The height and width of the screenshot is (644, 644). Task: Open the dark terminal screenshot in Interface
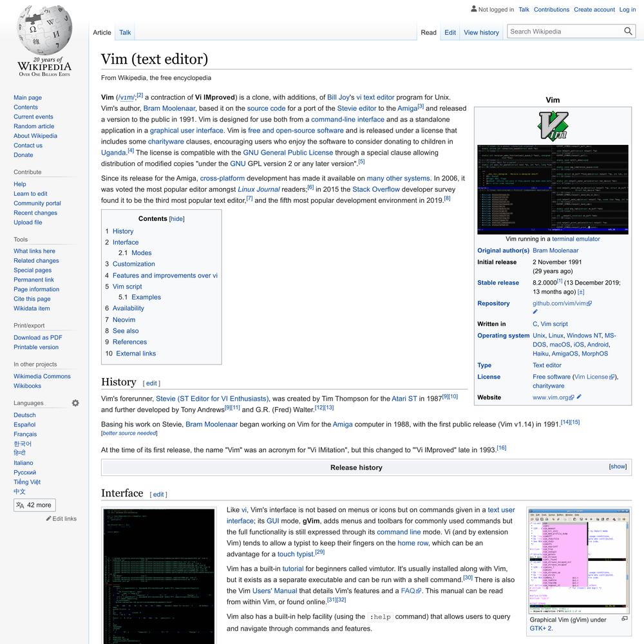pos(159,576)
